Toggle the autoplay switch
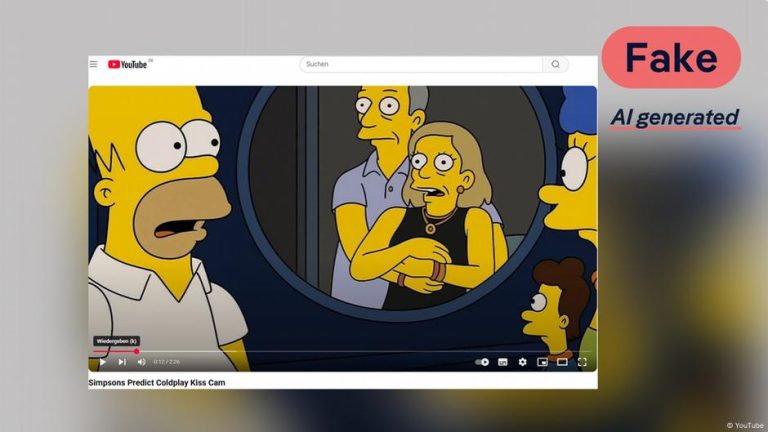The image size is (768, 432). pos(483,362)
